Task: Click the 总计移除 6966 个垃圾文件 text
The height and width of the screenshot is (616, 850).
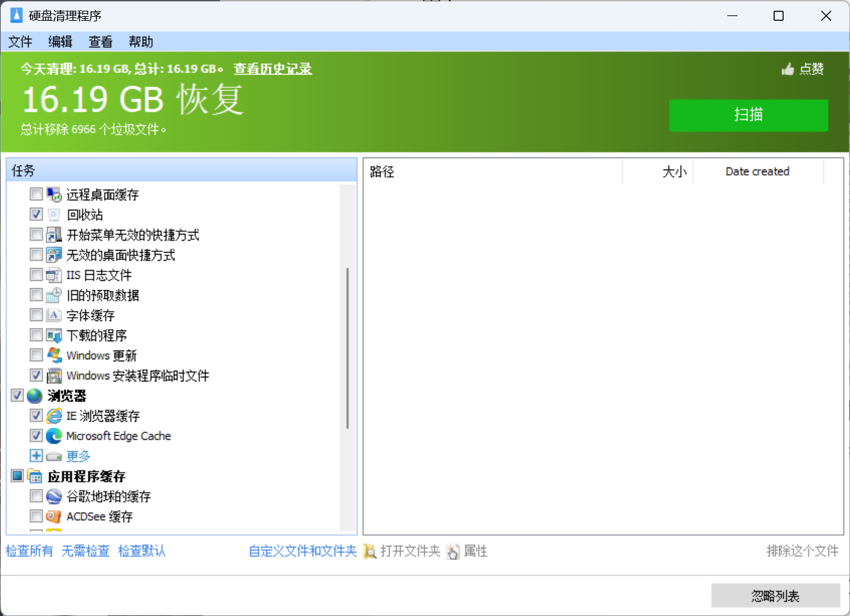Action: pyautogui.click(x=93, y=129)
